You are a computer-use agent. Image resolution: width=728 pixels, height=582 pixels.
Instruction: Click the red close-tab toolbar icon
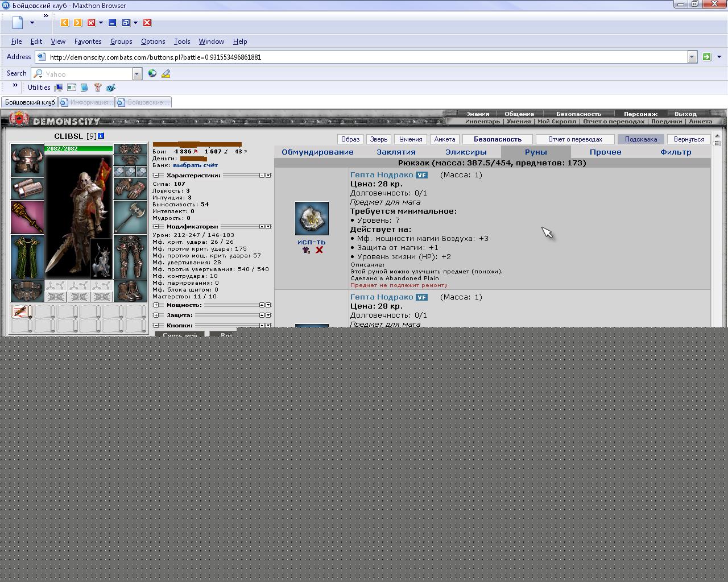pos(147,23)
